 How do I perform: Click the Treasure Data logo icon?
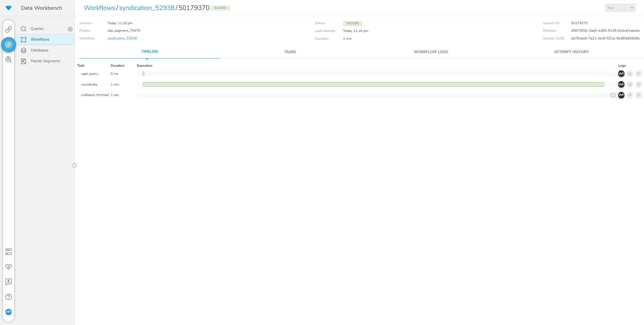tap(9, 8)
